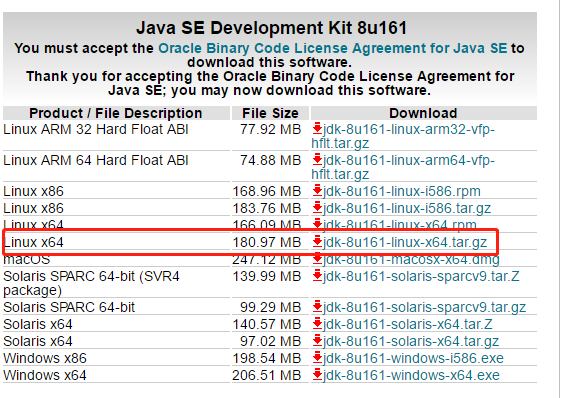The height and width of the screenshot is (398, 565).
Task: Click download icon beside linux-x64.tar.gz
Action: click(317, 242)
